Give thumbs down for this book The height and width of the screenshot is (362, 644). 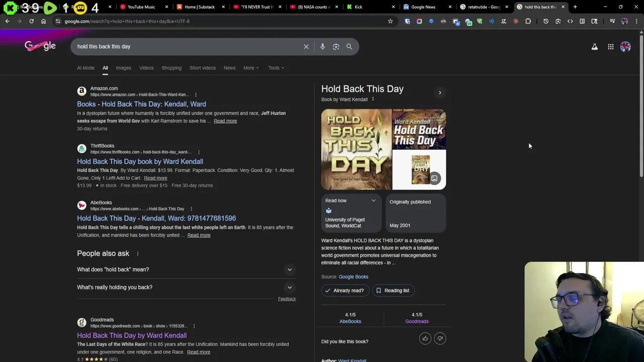click(x=440, y=338)
